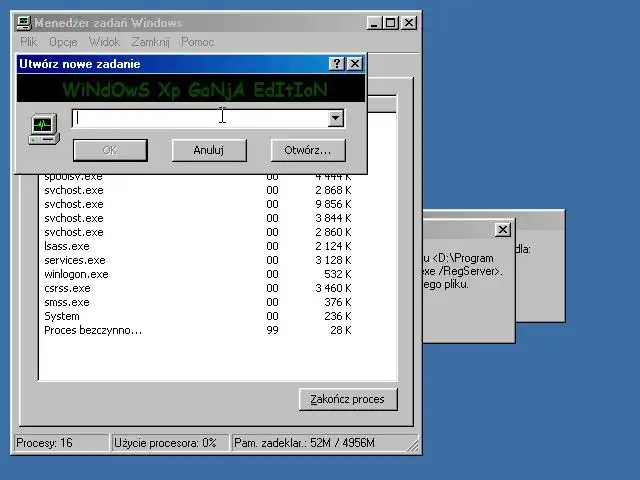
Task: Click the Zakończ proces button
Action: (348, 399)
